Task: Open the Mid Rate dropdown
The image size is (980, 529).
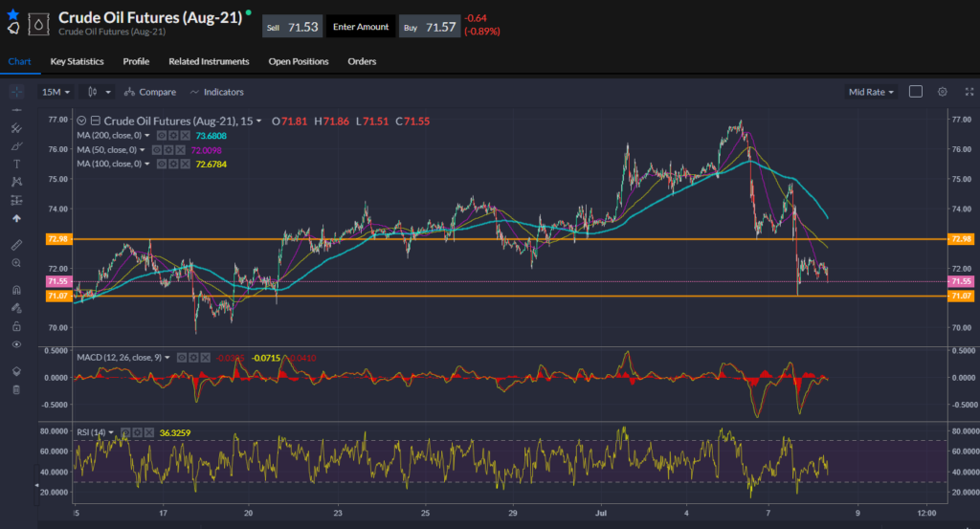Action: [x=871, y=92]
